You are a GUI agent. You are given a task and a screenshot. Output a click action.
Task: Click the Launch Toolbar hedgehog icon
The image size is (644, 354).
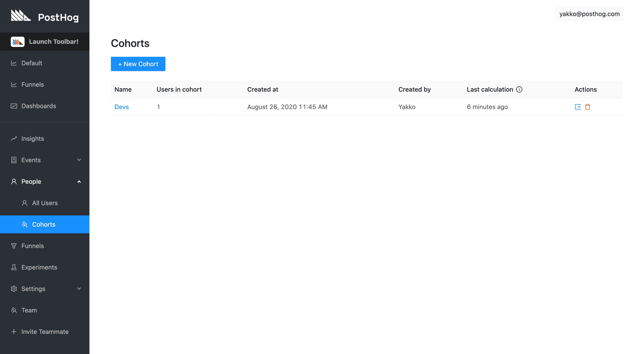17,42
